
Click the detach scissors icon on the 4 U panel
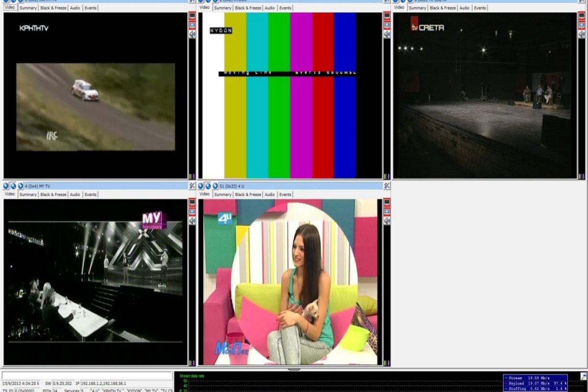point(387,186)
